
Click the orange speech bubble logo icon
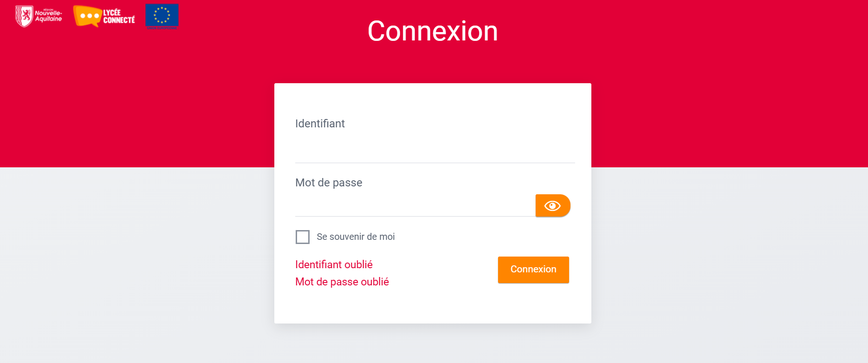pos(87,16)
